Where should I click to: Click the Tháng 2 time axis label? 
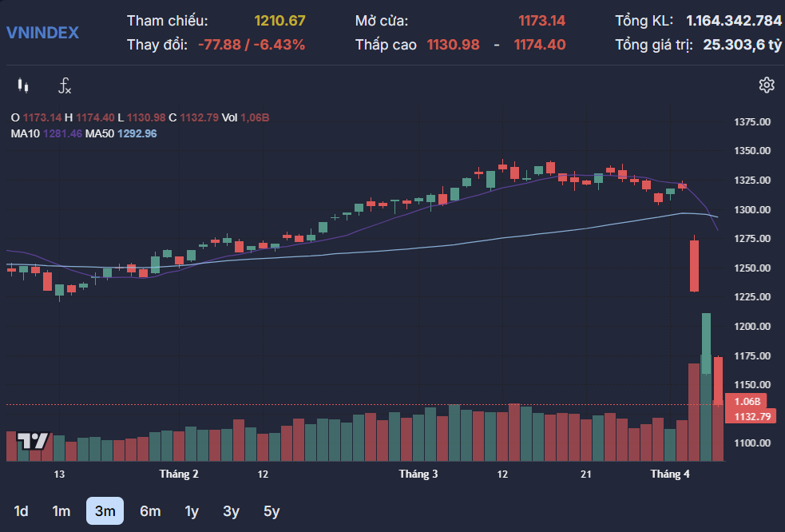179,474
